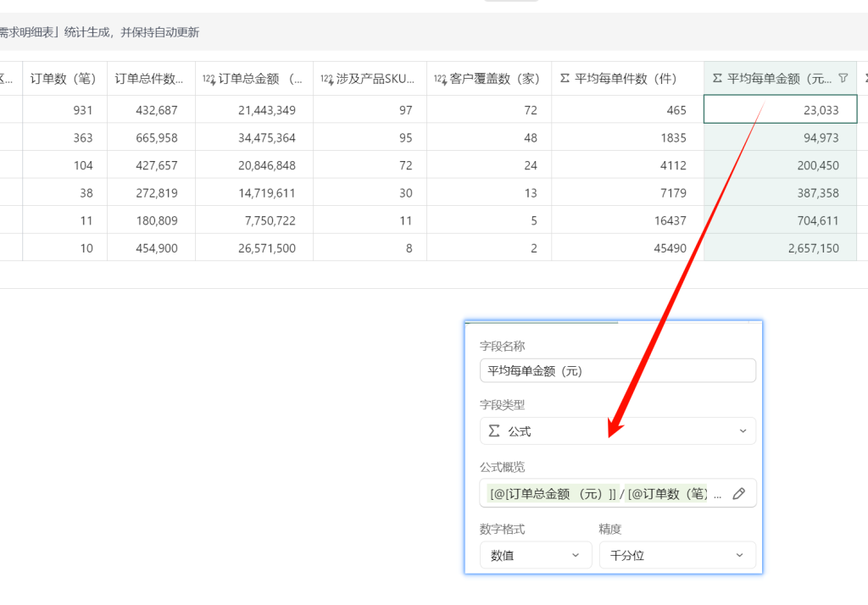Click the cell with value 20,846,848
The height and width of the screenshot is (605, 868).
click(254, 165)
